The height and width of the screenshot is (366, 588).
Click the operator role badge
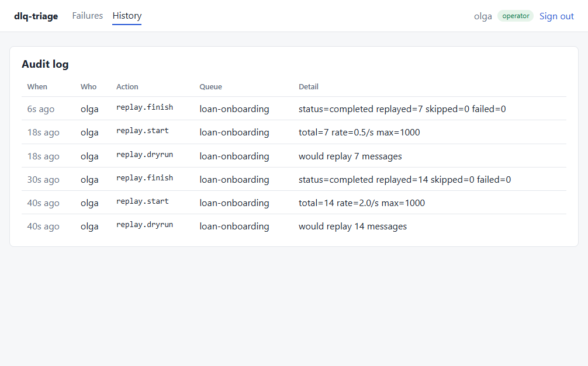(x=516, y=16)
